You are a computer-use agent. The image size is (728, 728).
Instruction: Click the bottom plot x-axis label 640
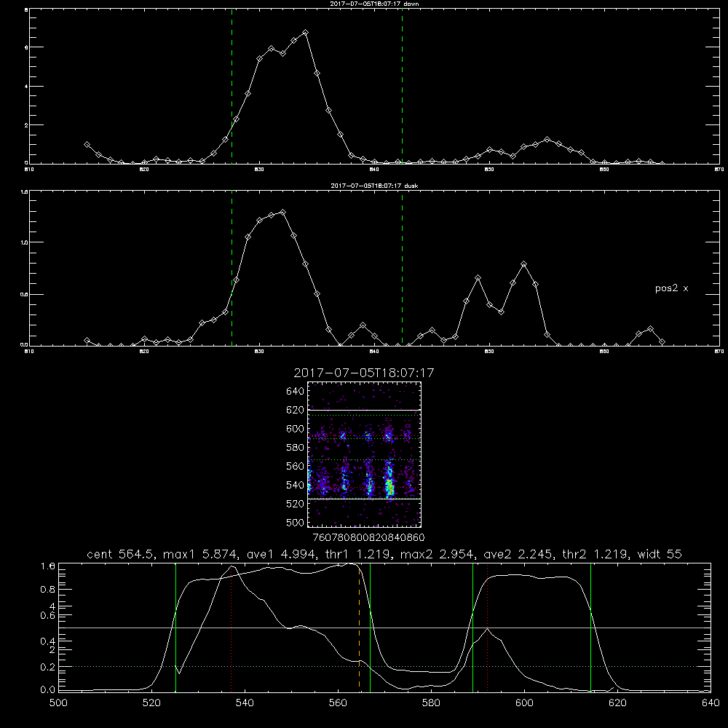(x=711, y=703)
